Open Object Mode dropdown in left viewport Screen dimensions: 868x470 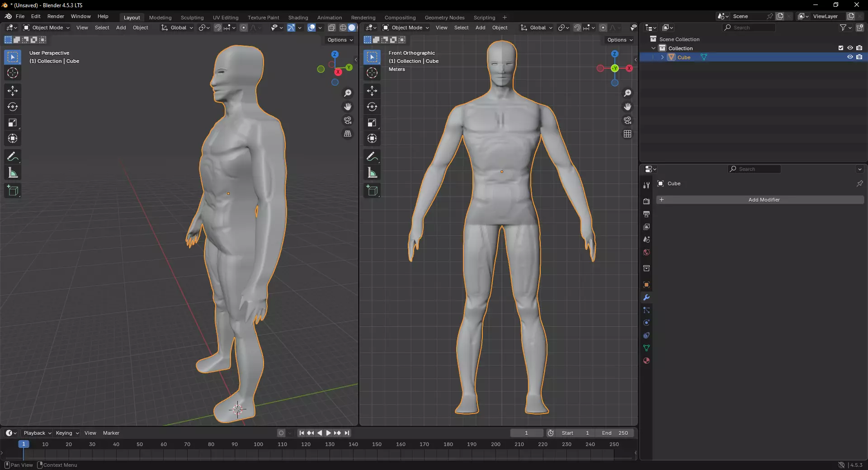pos(46,28)
